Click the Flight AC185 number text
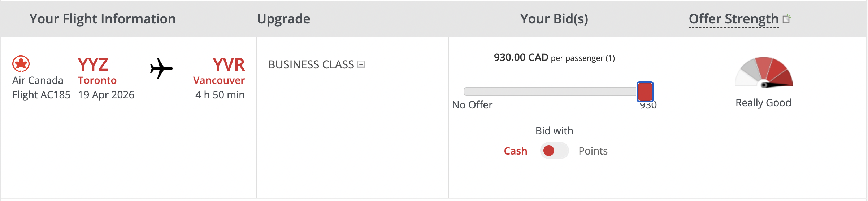The image size is (868, 201). 41,95
